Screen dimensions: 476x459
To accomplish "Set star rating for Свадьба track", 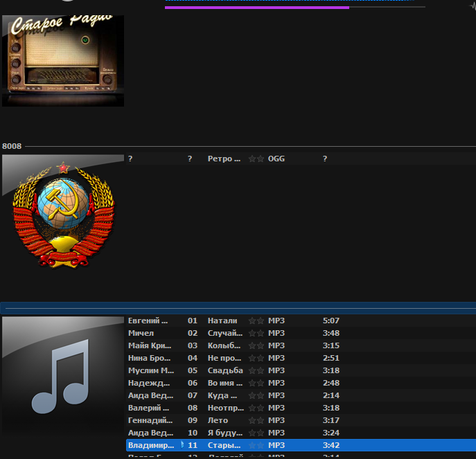I will tap(256, 370).
